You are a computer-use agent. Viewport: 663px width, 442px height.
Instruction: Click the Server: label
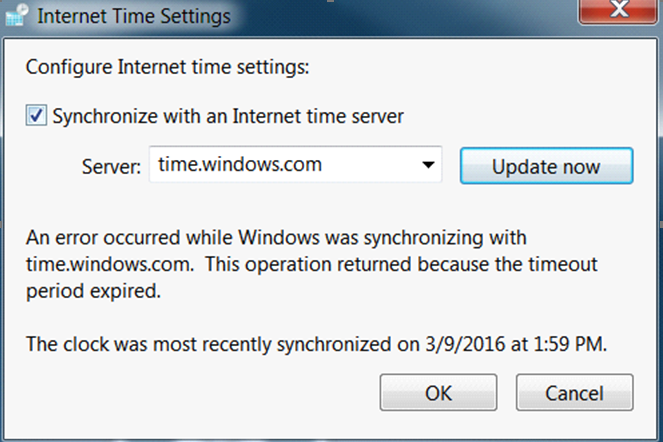tap(111, 167)
